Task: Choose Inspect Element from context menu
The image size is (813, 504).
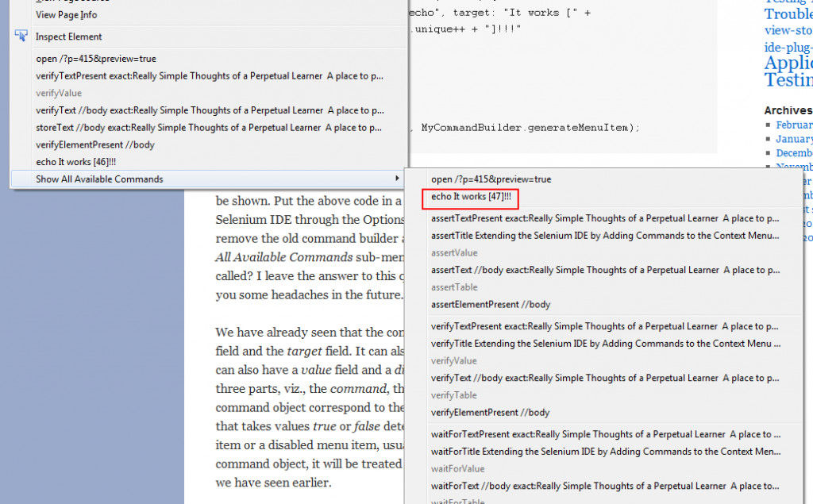Action: [x=68, y=37]
